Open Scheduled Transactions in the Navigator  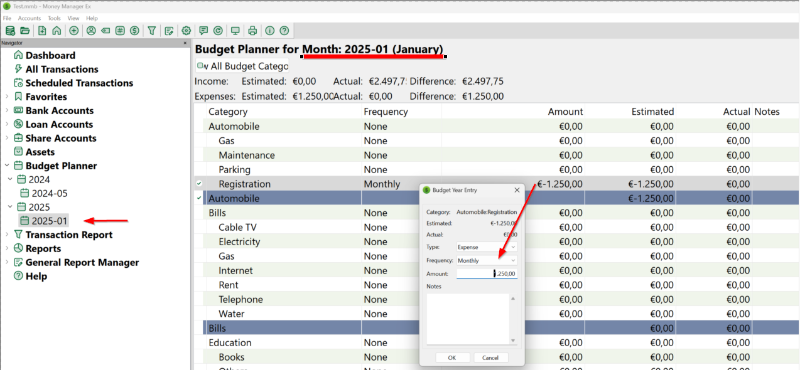[x=79, y=83]
